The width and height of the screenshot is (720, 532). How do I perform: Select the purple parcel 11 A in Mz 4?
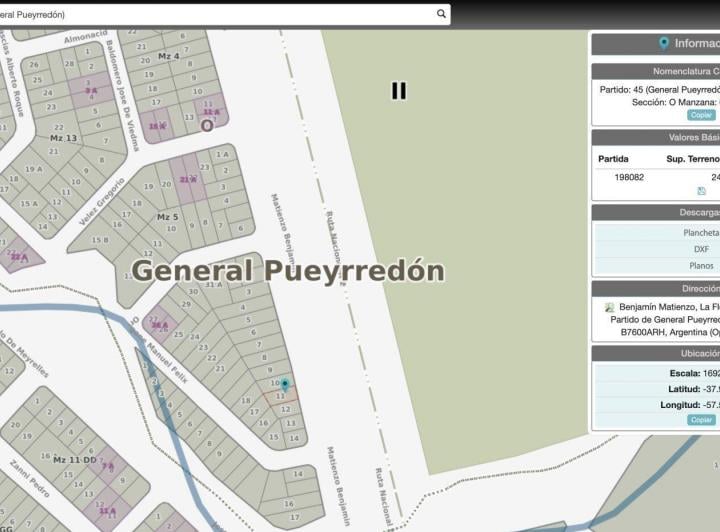pyautogui.click(x=211, y=112)
